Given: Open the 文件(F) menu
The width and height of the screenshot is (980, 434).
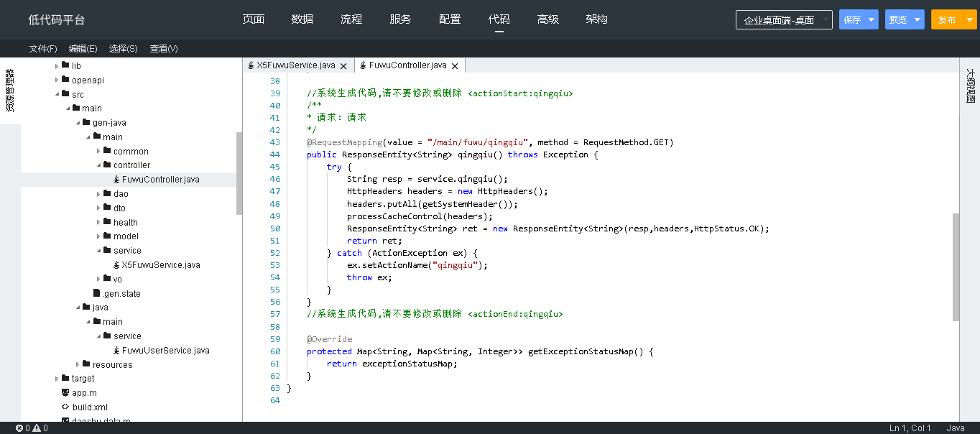Looking at the screenshot, I should (43, 49).
